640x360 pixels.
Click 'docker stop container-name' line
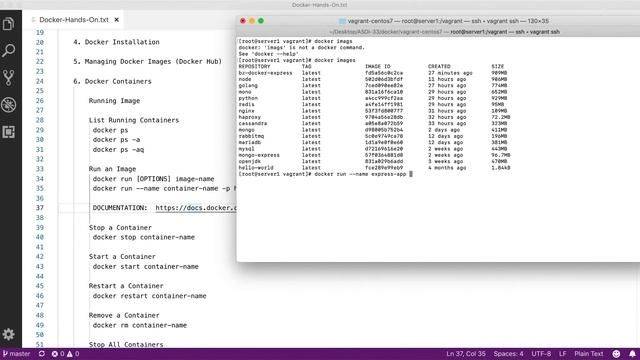[144, 237]
